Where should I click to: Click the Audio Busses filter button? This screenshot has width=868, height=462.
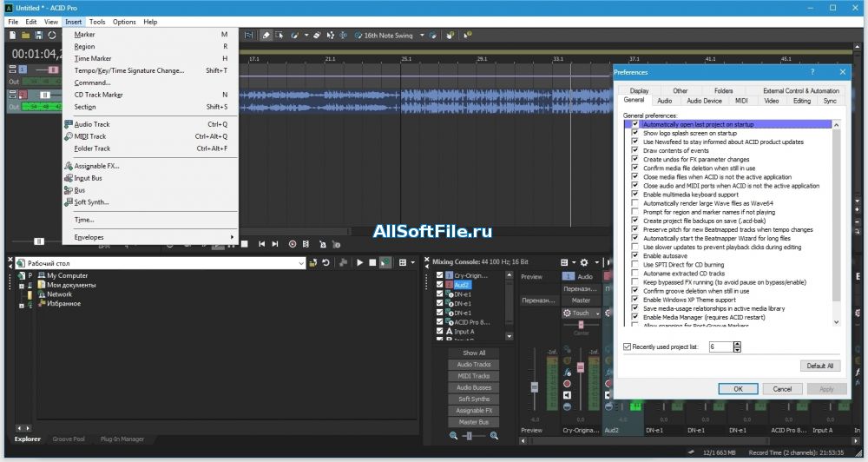[474, 387]
